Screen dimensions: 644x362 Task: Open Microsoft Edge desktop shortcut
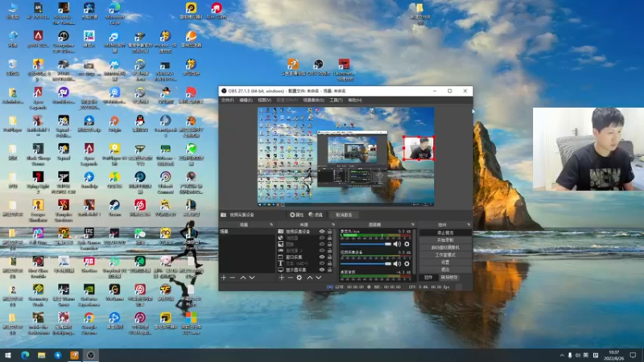[x=114, y=13]
